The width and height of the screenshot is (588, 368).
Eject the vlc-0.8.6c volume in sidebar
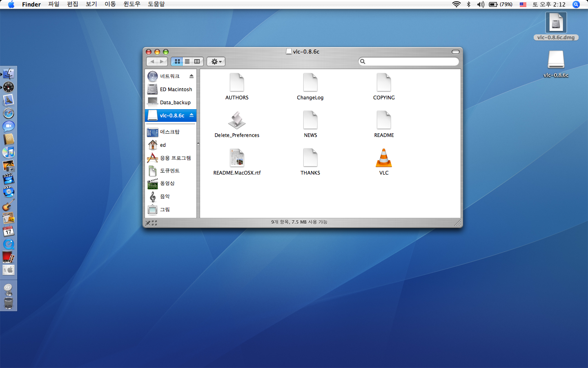tap(192, 115)
